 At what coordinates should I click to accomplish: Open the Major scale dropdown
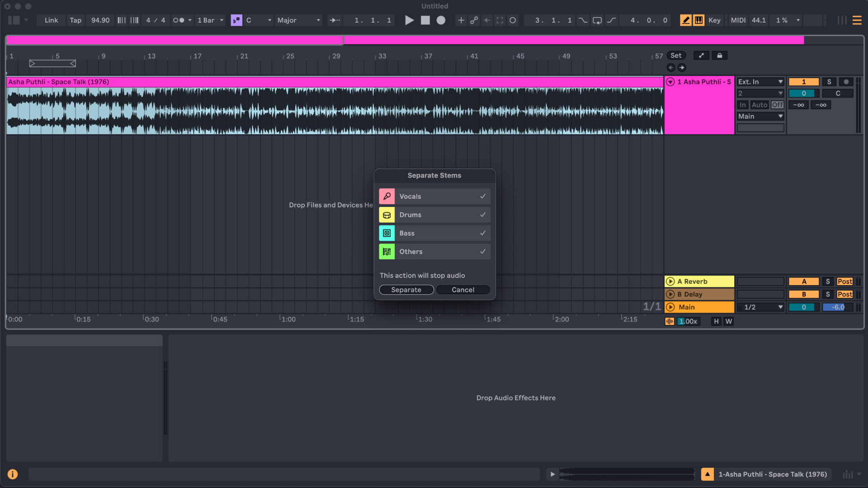point(298,20)
